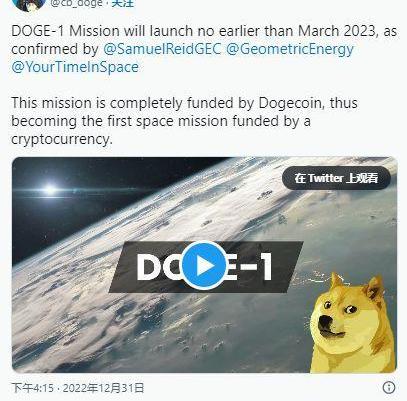Screen dimensions: 407x401
Task: Click the 在 Twitter 上观看 button
Action: [x=336, y=178]
